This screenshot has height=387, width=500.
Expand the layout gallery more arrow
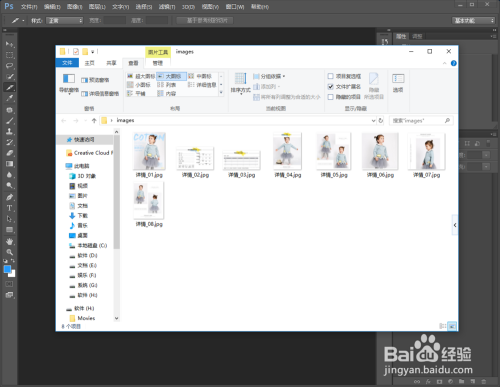pos(221,93)
